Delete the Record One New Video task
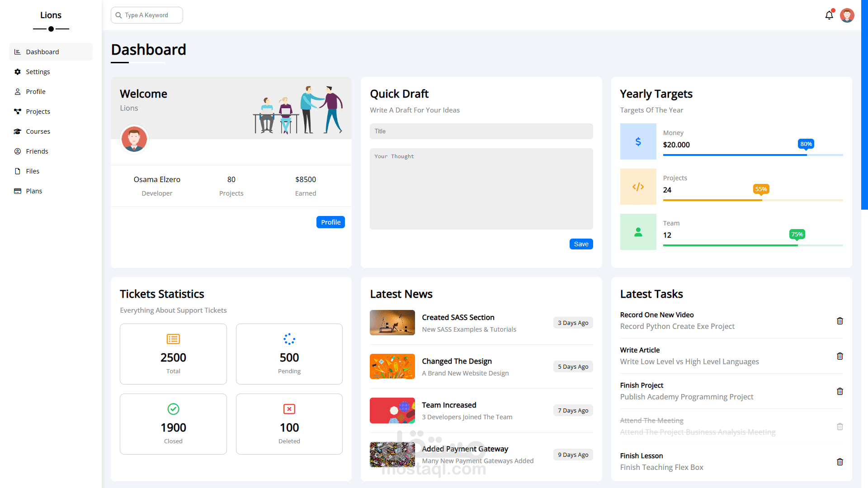This screenshot has width=868, height=488. (x=840, y=321)
